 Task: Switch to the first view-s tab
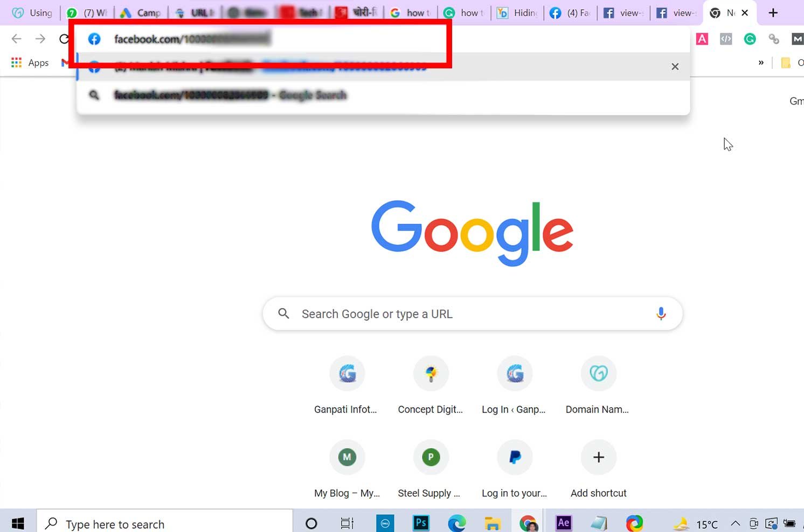[623, 12]
